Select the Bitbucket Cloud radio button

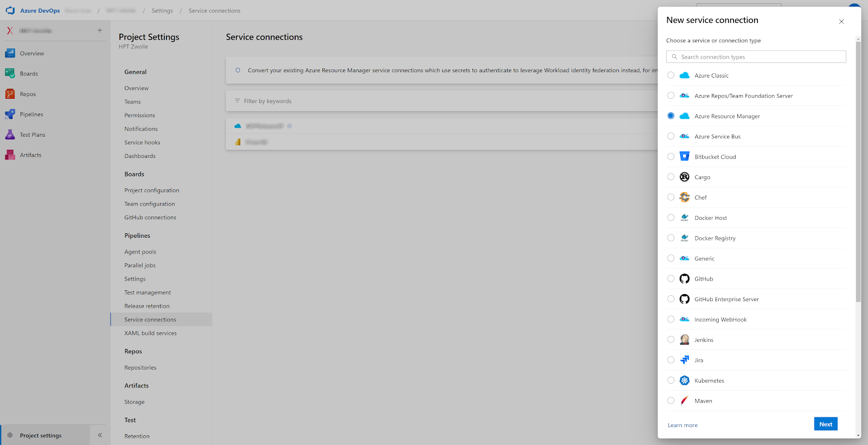671,156
